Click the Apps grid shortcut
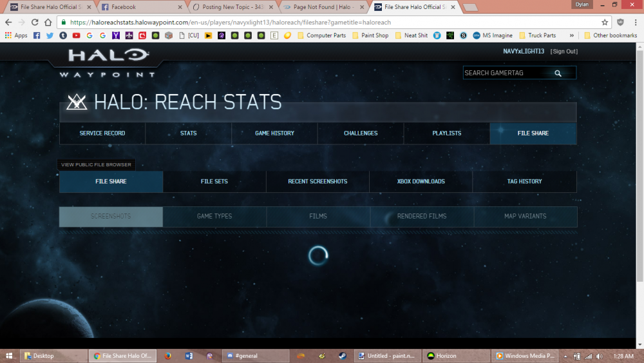 16,35
